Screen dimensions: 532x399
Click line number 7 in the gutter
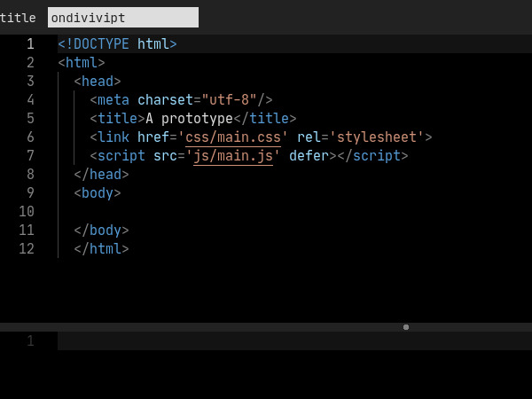[x=30, y=156]
